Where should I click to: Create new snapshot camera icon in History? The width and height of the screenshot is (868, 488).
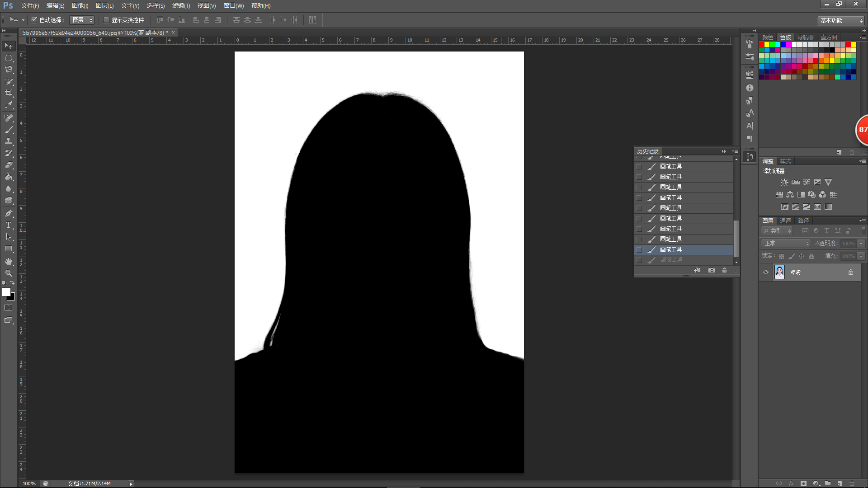[712, 270]
